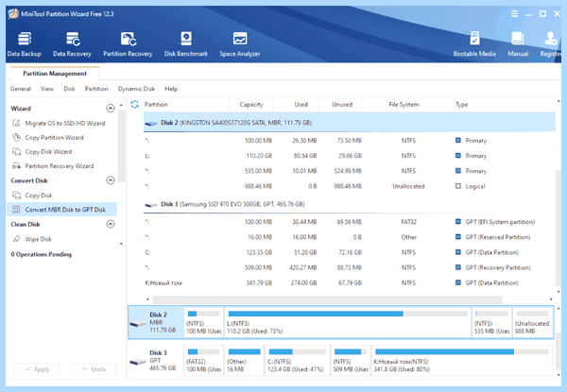Click the Undo button

pos(94,369)
